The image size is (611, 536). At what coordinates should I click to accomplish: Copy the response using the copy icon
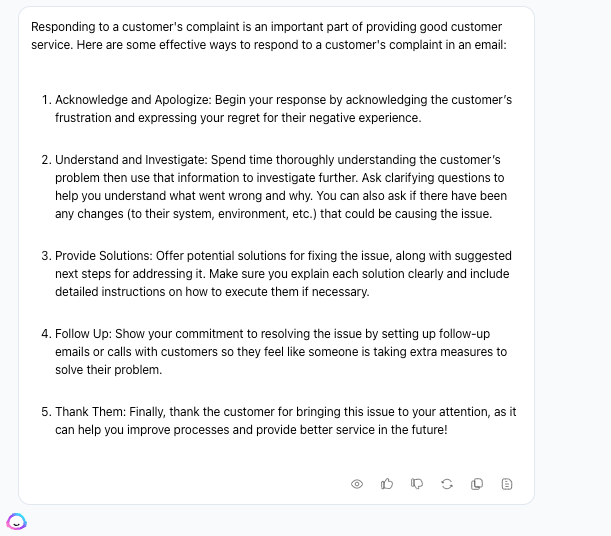tap(477, 484)
